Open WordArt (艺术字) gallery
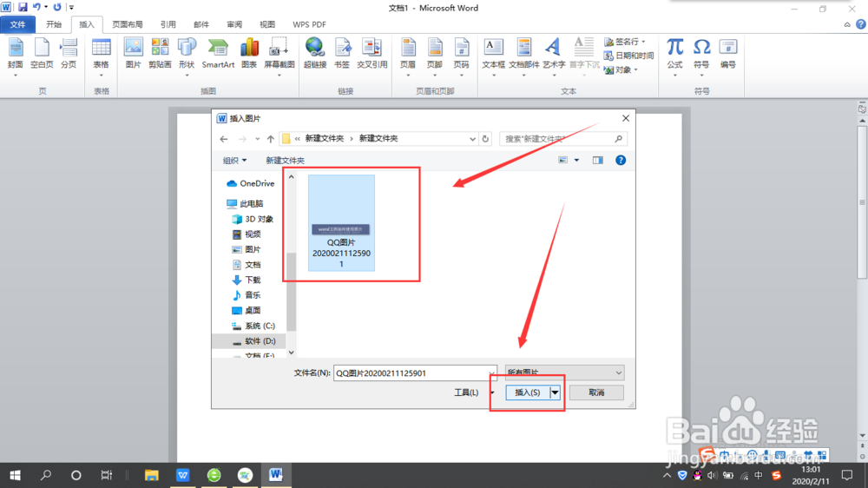This screenshot has height=488, width=868. [554, 55]
